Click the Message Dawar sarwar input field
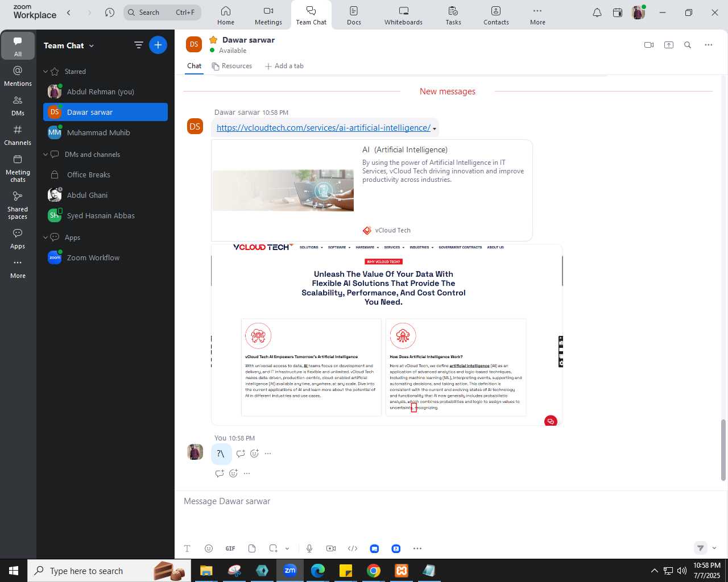Image resolution: width=728 pixels, height=582 pixels. [x=449, y=501]
